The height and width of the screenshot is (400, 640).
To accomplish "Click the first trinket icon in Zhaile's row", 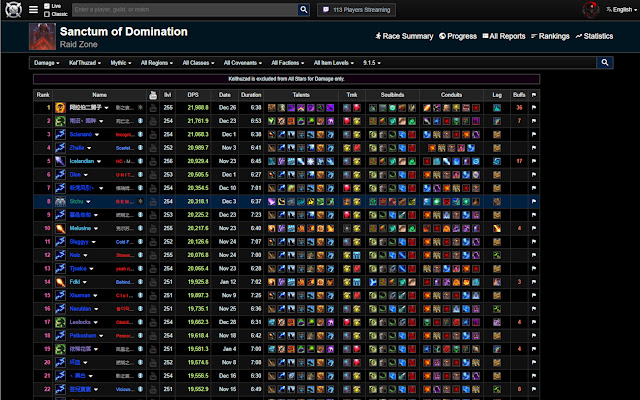I will pos(347,148).
